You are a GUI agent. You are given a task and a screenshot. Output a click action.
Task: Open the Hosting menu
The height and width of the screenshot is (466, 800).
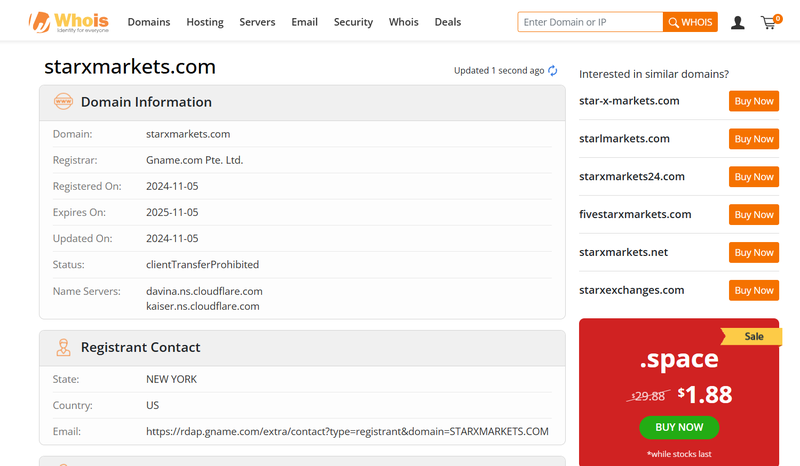tap(205, 22)
